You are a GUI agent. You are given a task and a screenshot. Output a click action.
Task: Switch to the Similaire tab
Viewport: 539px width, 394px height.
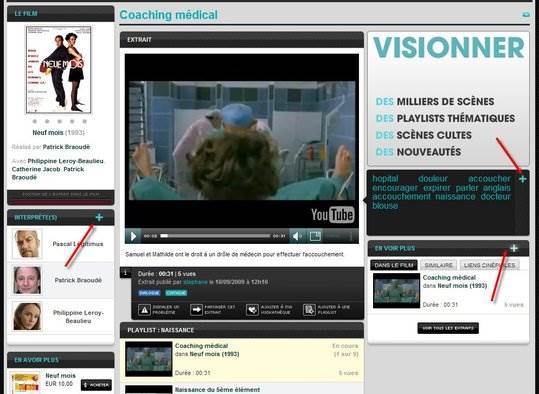click(438, 265)
